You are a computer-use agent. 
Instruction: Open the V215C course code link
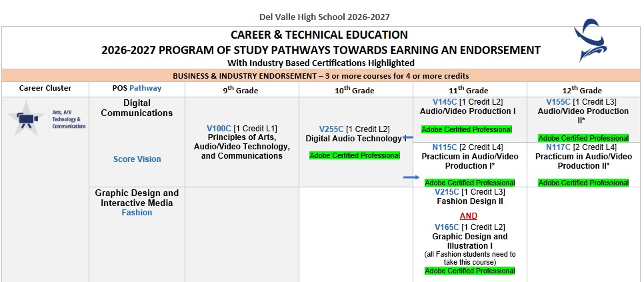447,192
